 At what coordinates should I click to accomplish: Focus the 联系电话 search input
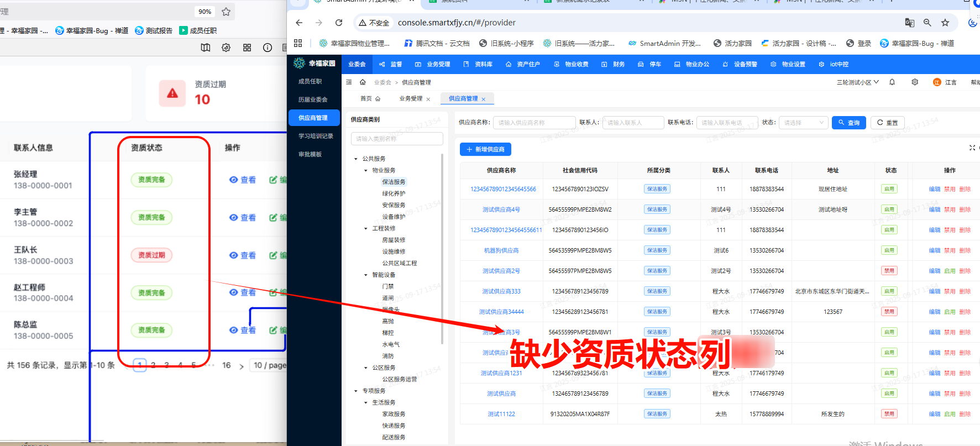point(727,123)
